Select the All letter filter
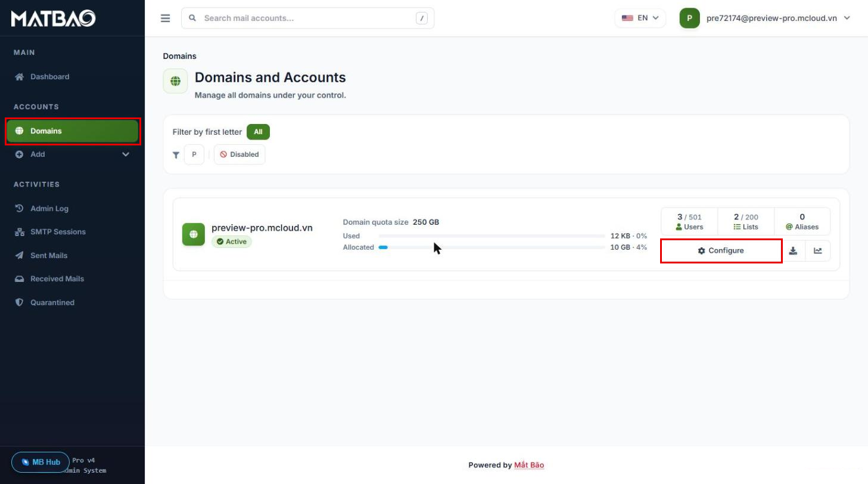Viewport: 868px width, 484px height. tap(258, 132)
